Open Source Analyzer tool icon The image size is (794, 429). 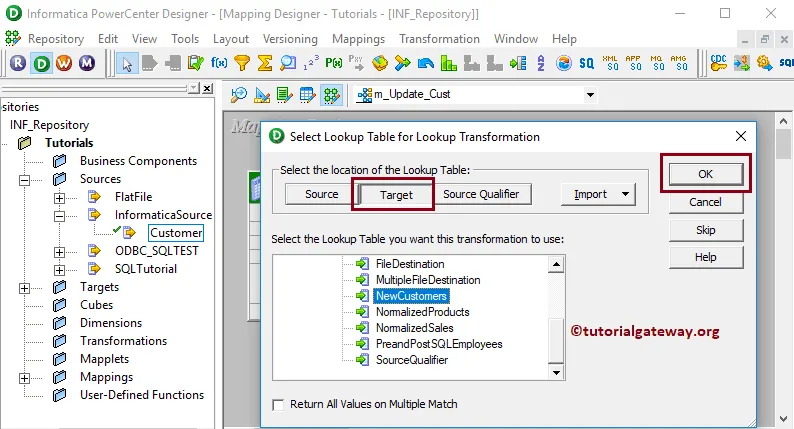click(239, 95)
